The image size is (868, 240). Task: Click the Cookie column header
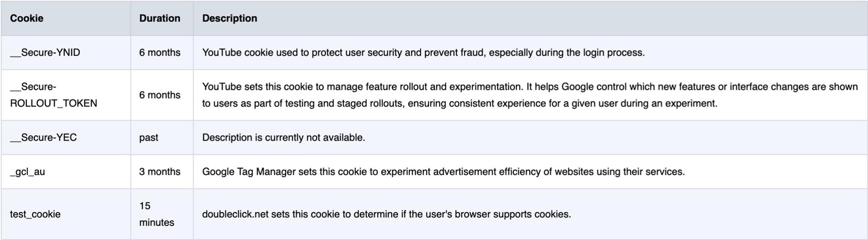point(27,18)
